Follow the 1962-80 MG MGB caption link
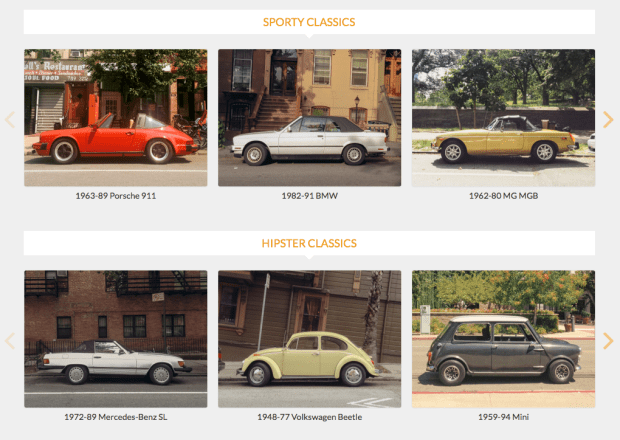The height and width of the screenshot is (440, 620). point(503,196)
